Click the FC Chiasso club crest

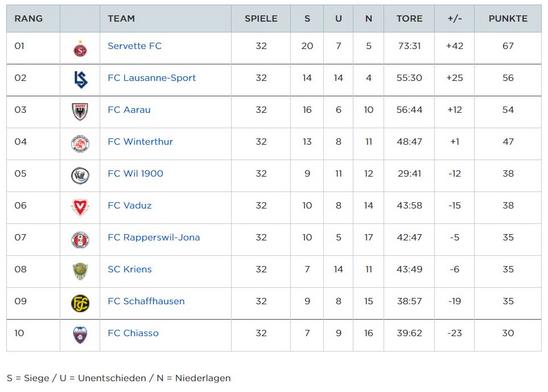point(80,335)
